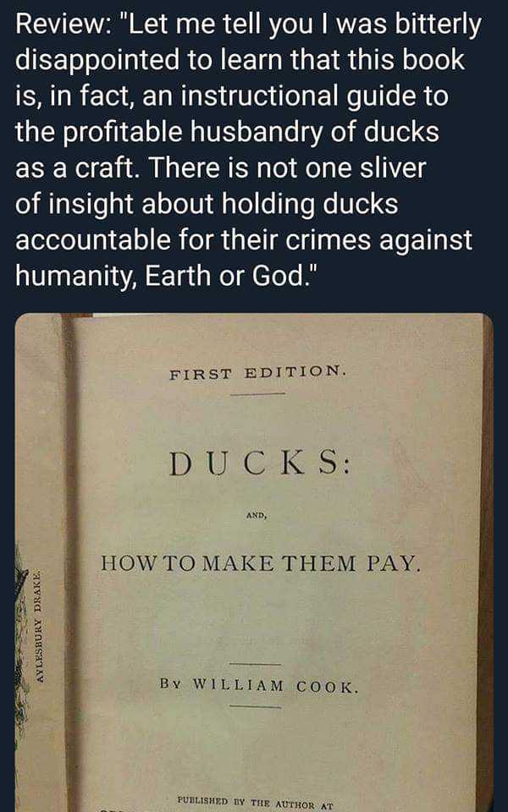This screenshot has height=812, width=508.
Task: Click the word "Review:" starting the post
Action: 59,25
